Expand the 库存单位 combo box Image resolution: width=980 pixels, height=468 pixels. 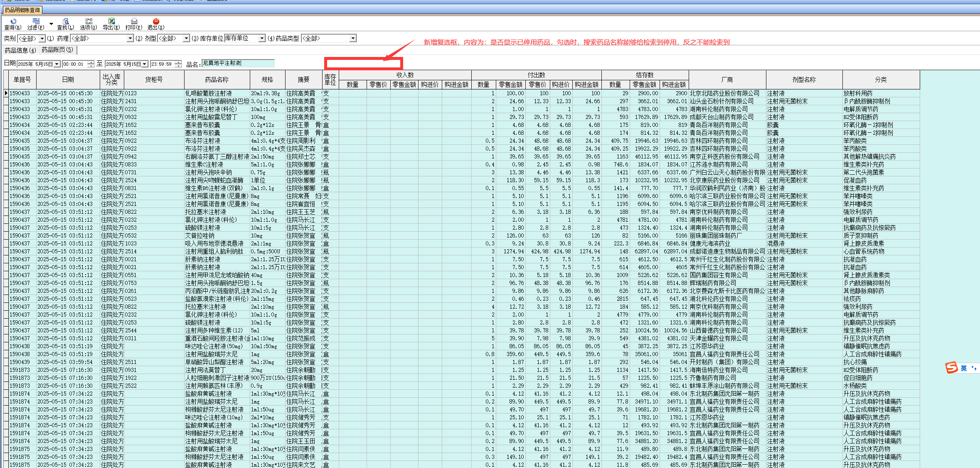pyautogui.click(x=262, y=39)
